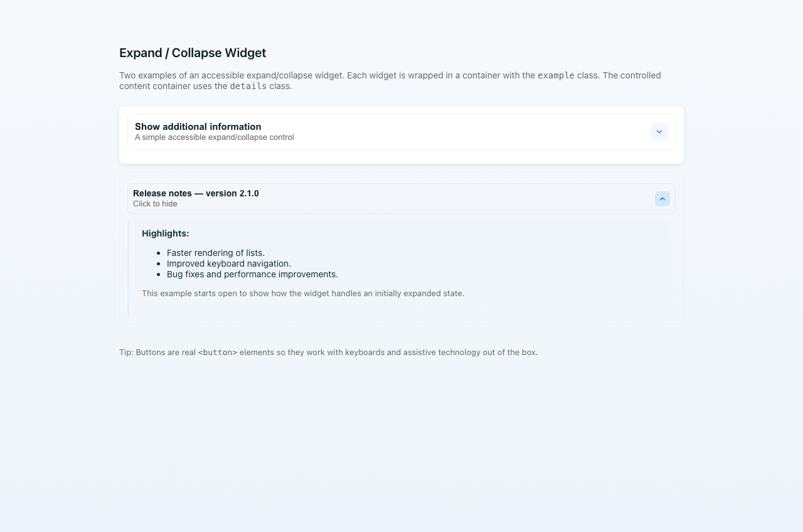Click the expand arrow beside additional information header
This screenshot has height=532, width=803.
pyautogui.click(x=659, y=132)
